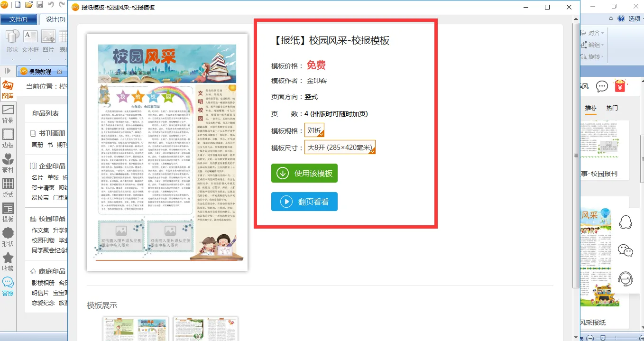This screenshot has width=644, height=341.
Task: Click the second thumbnail under 模板展示
Action: 205,329
